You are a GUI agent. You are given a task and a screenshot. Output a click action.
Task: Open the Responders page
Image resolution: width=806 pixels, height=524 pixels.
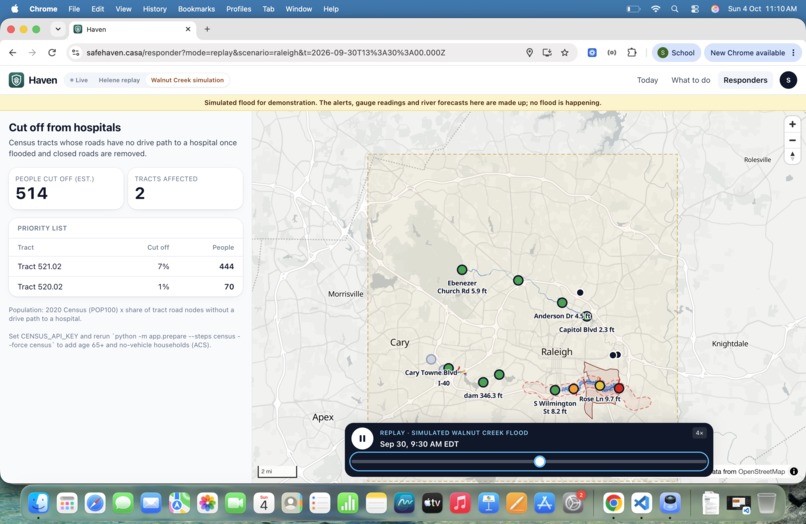745,80
